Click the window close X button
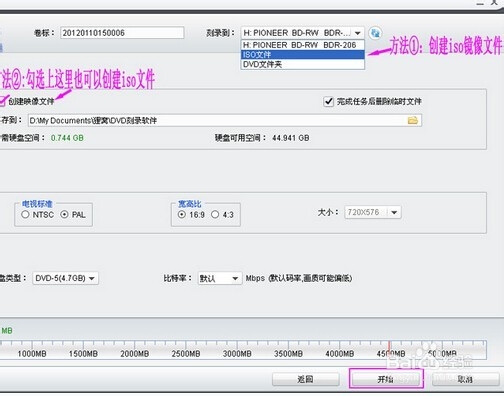 (494, 2)
